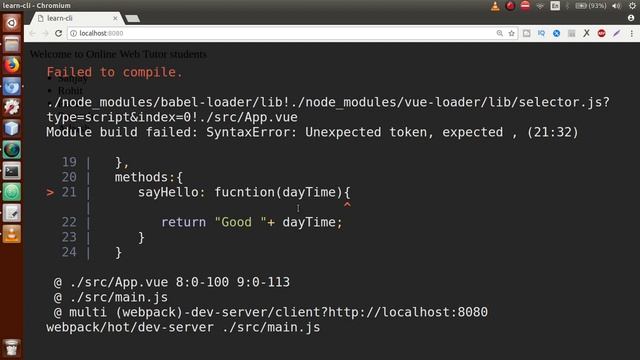Open the system power gear menu

632,6
